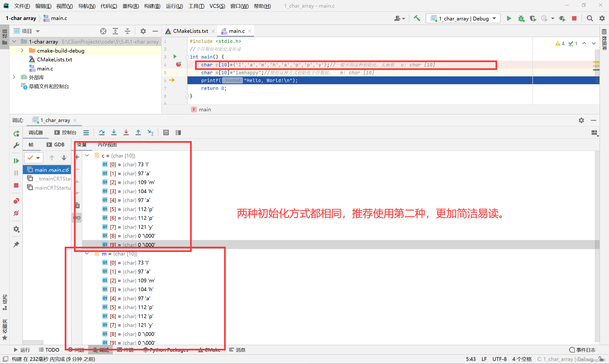
Task: Open TODO tool window
Action: 49,350
